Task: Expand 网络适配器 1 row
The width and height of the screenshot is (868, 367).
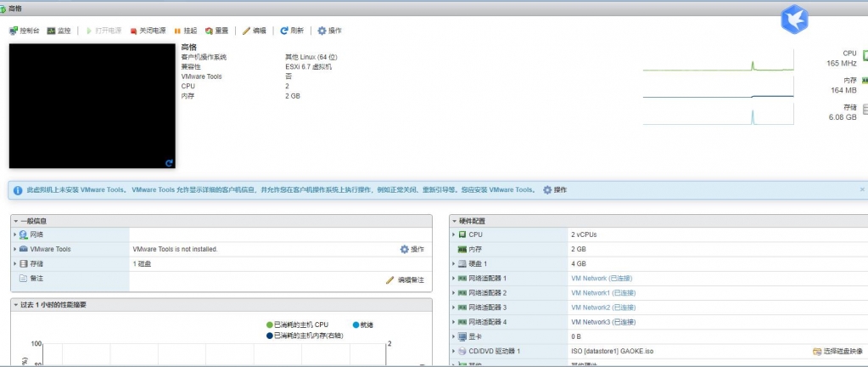Action: click(x=454, y=279)
